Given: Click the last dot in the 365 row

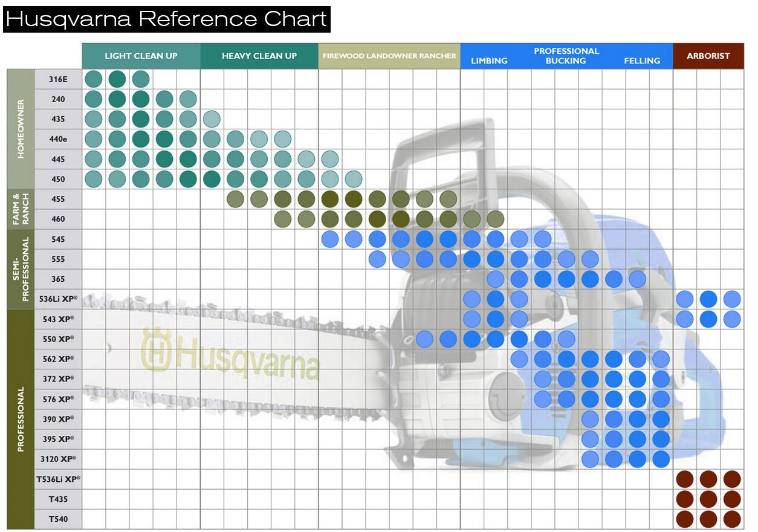Looking at the screenshot, I should tap(637, 279).
